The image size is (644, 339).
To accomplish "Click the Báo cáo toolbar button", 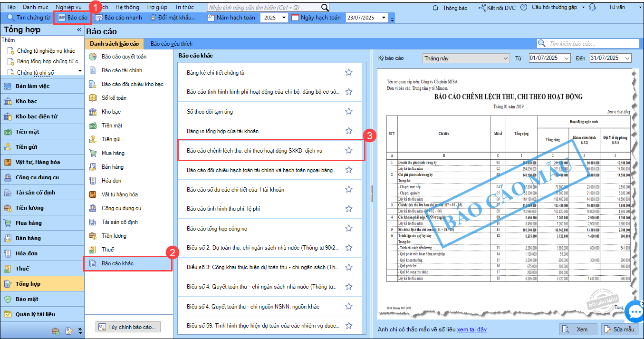I will click(73, 18).
